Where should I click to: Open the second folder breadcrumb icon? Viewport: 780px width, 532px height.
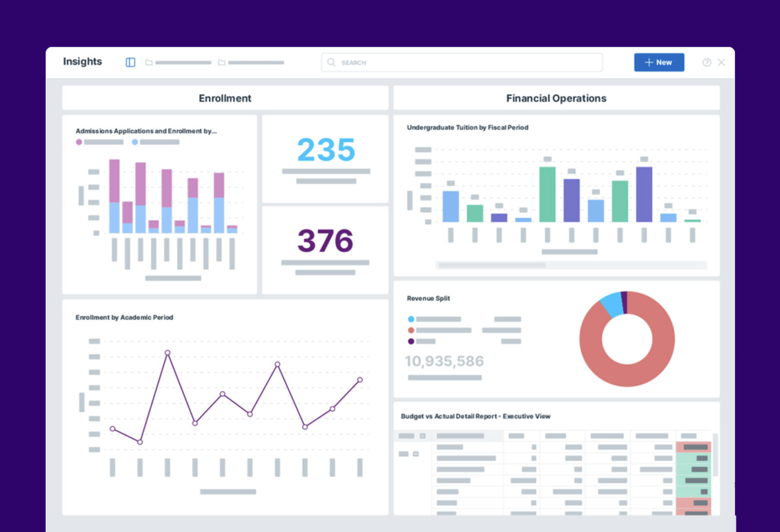point(221,63)
